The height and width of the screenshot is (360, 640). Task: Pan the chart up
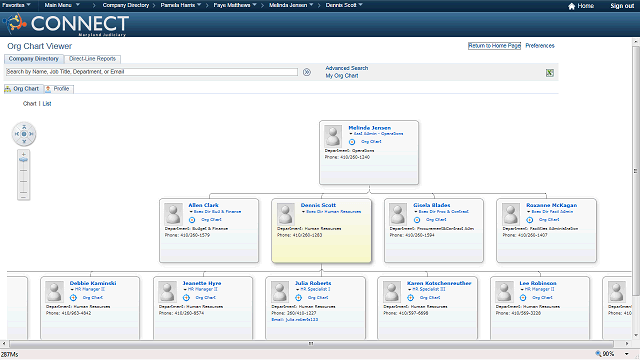pos(24,127)
